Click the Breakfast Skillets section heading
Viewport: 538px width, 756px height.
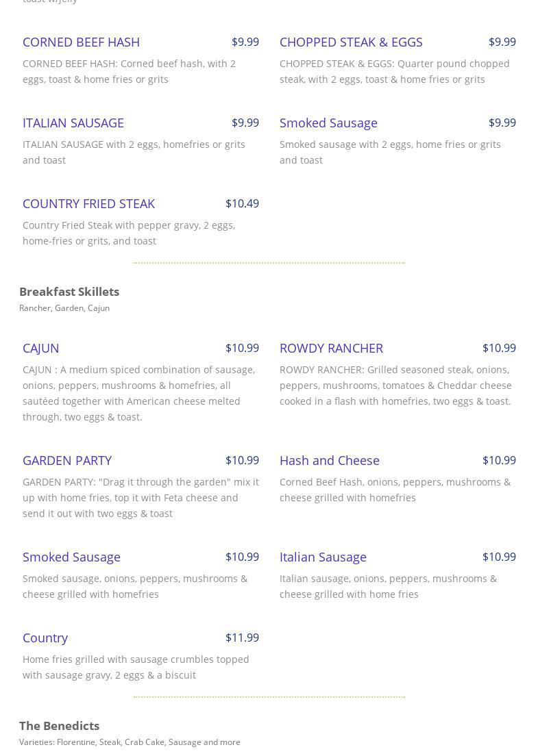tap(69, 291)
